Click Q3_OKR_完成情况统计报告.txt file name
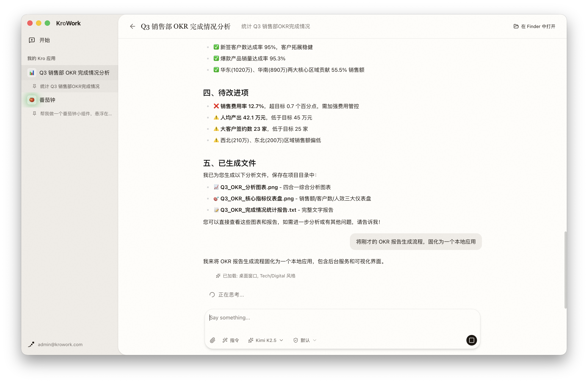This screenshot has height=383, width=588. (258, 210)
